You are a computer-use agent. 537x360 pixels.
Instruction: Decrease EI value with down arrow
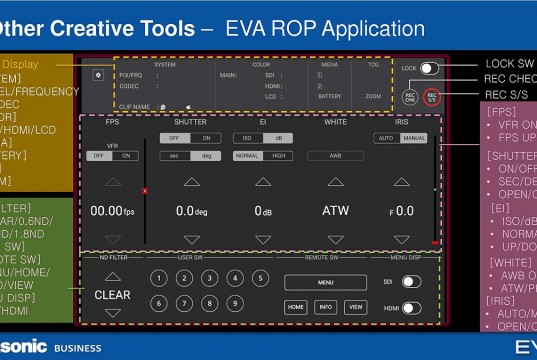(263, 239)
